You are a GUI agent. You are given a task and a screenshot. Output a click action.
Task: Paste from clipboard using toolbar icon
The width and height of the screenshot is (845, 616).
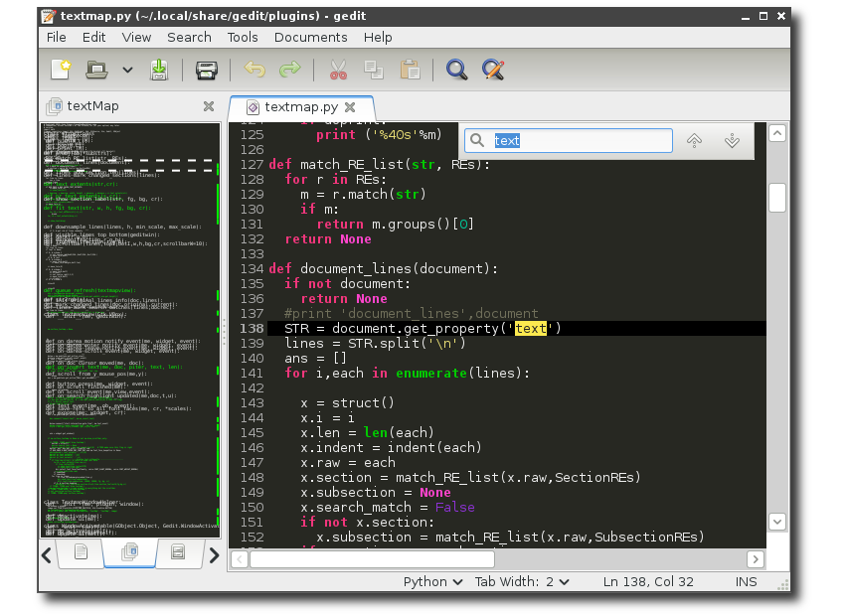coord(409,70)
